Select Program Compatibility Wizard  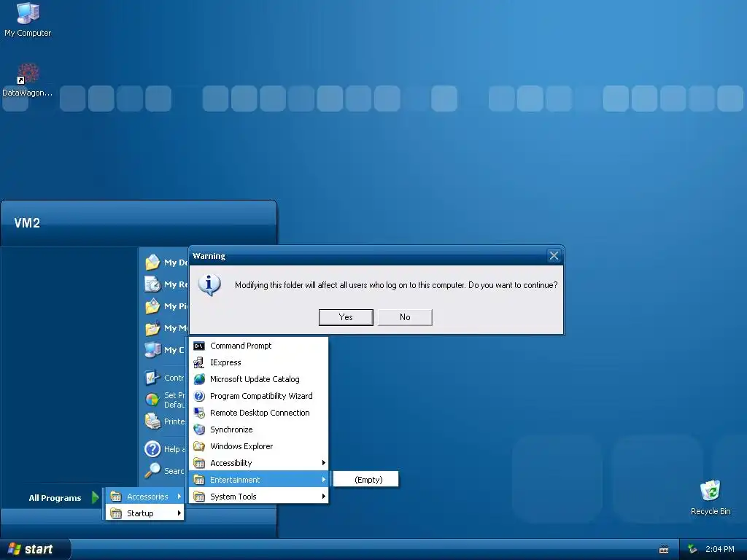point(259,396)
